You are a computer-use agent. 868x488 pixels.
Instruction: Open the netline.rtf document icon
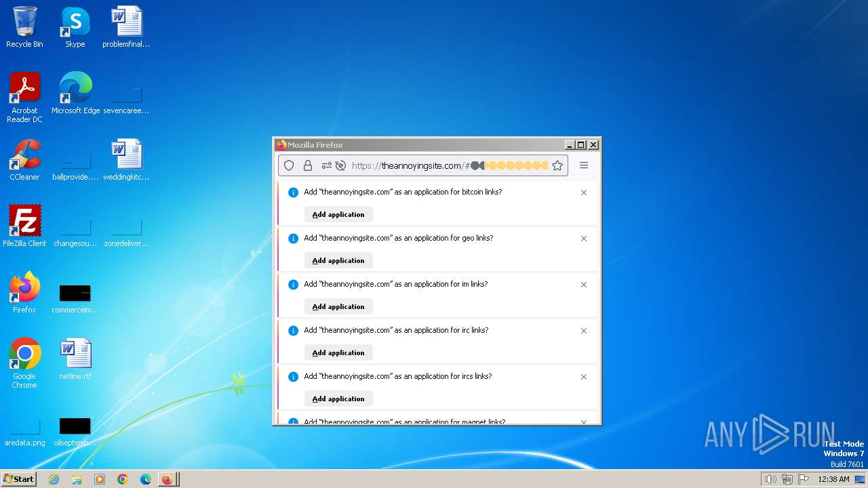tap(75, 359)
